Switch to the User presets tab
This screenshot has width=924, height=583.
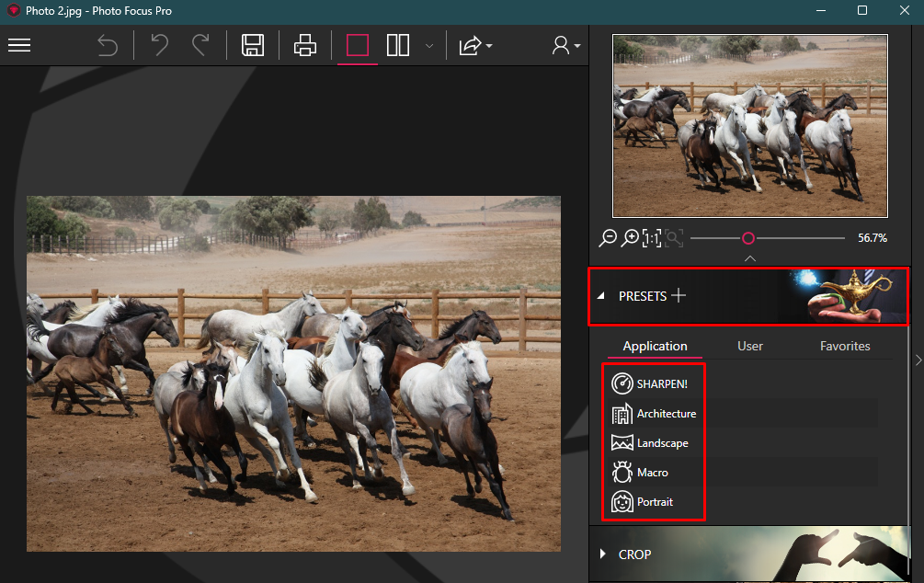point(750,346)
